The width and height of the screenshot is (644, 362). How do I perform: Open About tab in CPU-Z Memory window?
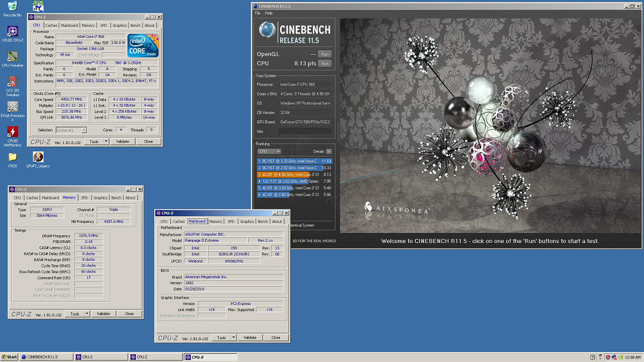pyautogui.click(x=130, y=198)
